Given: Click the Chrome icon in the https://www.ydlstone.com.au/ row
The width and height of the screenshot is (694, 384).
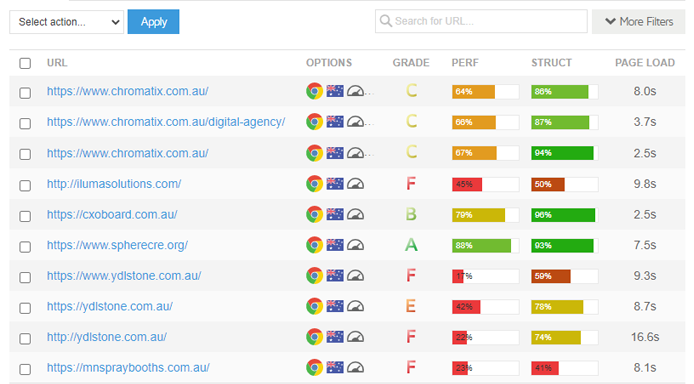Looking at the screenshot, I should 314,276.
